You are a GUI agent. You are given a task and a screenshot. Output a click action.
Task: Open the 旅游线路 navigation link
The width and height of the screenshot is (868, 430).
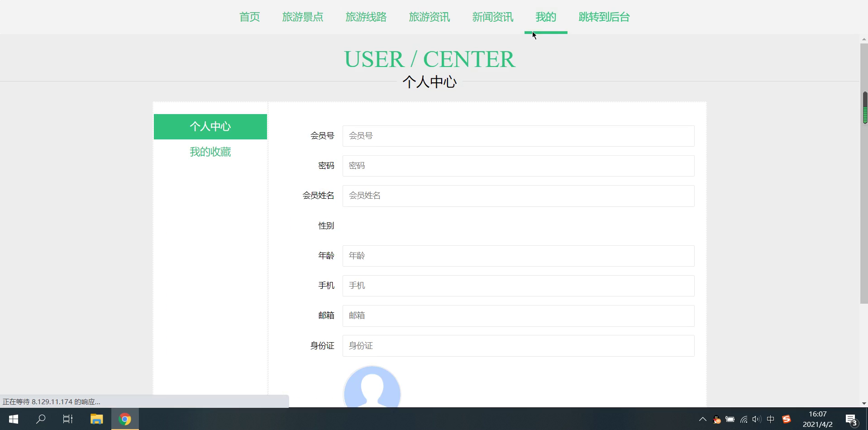[x=366, y=17]
